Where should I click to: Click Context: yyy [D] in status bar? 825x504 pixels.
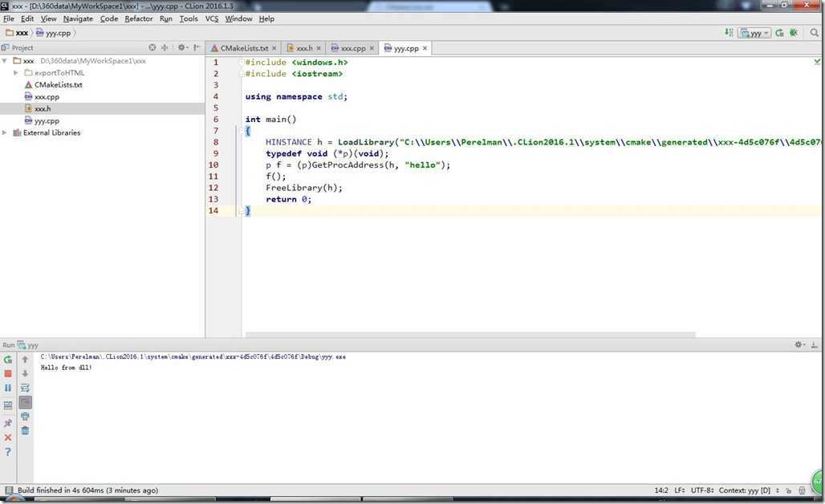point(745,490)
